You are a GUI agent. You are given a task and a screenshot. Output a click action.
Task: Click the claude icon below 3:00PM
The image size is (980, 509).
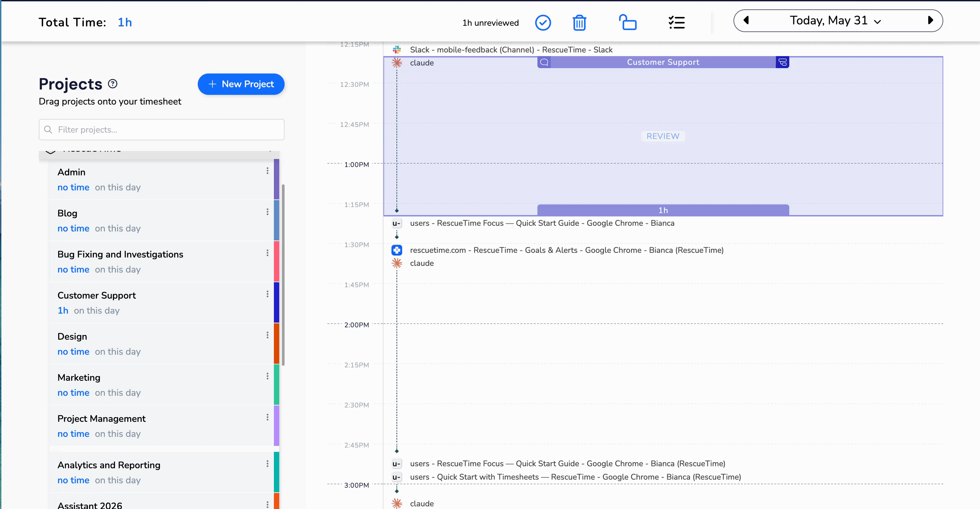397,503
